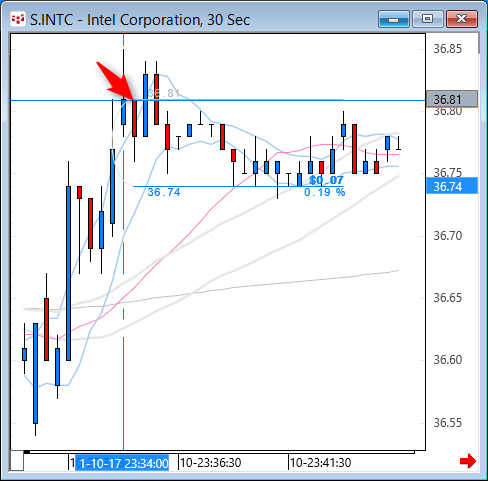Click the 36.65 price scale label
488x481 pixels.
(x=448, y=298)
